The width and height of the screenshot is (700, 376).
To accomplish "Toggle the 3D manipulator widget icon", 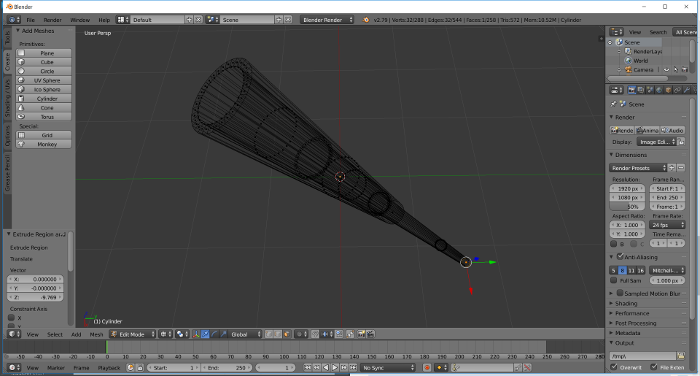I will click(196, 334).
